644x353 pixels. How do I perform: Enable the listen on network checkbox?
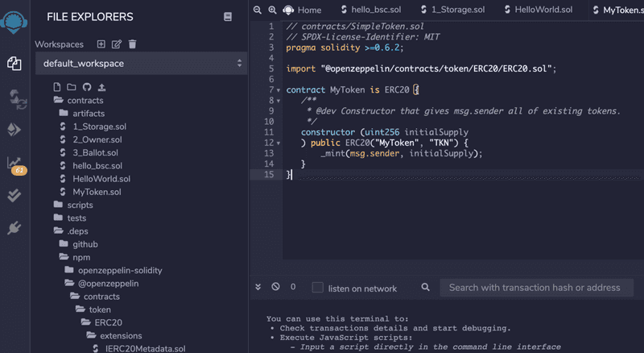[x=318, y=288]
